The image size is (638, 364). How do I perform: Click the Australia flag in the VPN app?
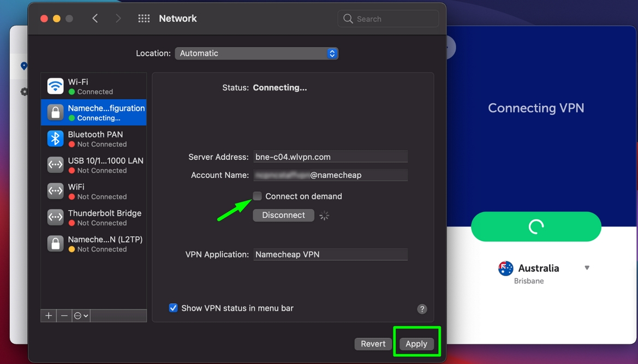click(506, 268)
